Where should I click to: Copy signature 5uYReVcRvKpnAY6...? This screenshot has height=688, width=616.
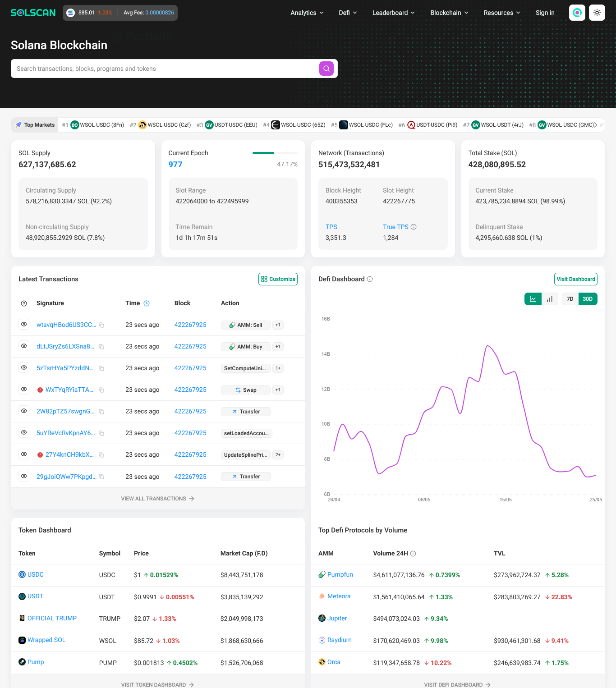click(102, 433)
